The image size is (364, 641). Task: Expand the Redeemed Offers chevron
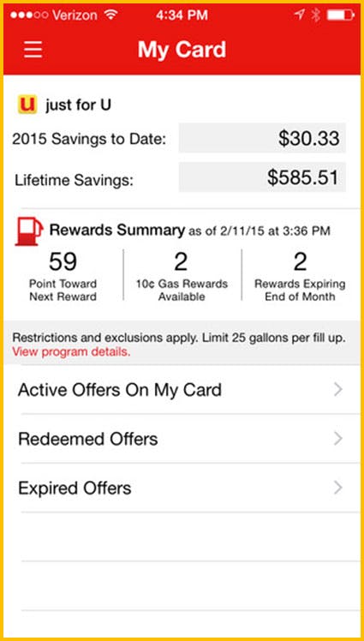pos(337,439)
